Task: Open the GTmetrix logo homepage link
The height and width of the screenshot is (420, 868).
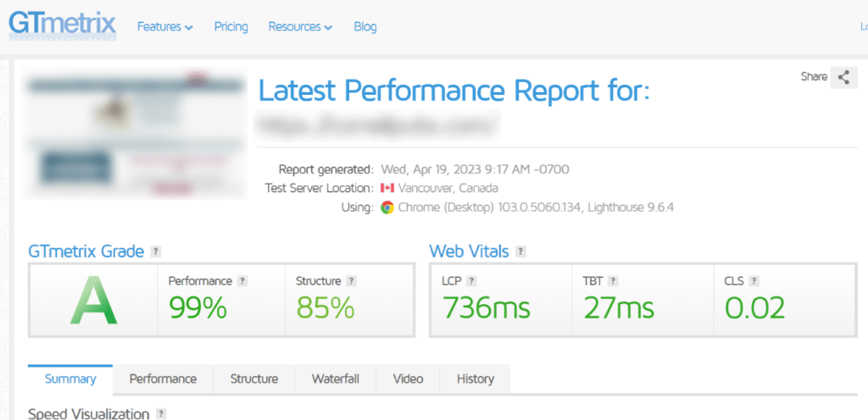Action: tap(62, 25)
